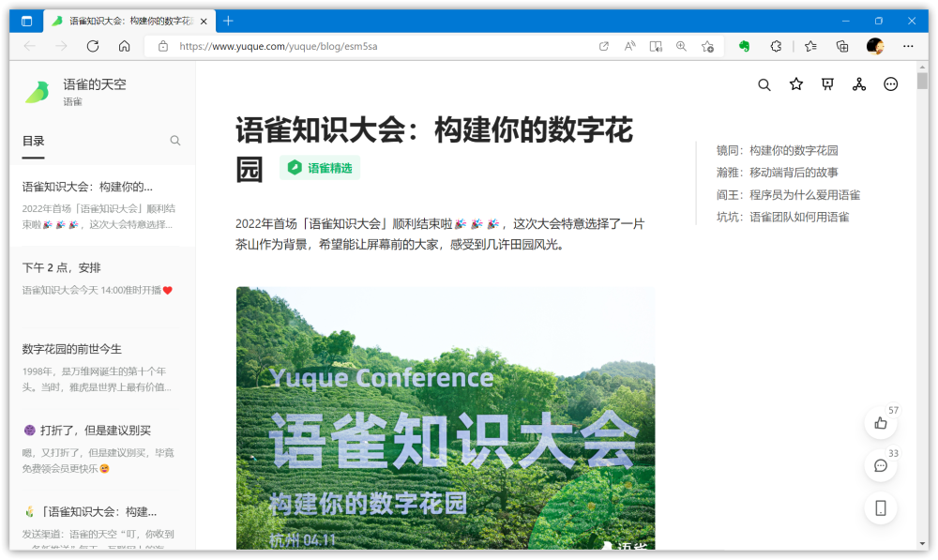Search the document with magnifier icon
Viewport: 938px width, 560px height.
pos(764,85)
